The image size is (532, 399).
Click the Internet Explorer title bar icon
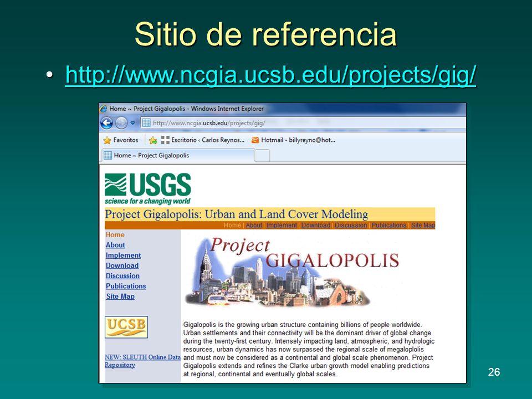104,109
